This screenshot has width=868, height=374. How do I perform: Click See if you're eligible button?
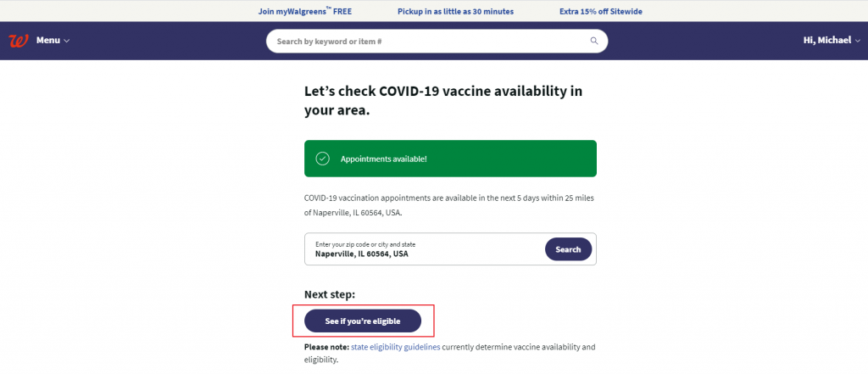pyautogui.click(x=362, y=321)
